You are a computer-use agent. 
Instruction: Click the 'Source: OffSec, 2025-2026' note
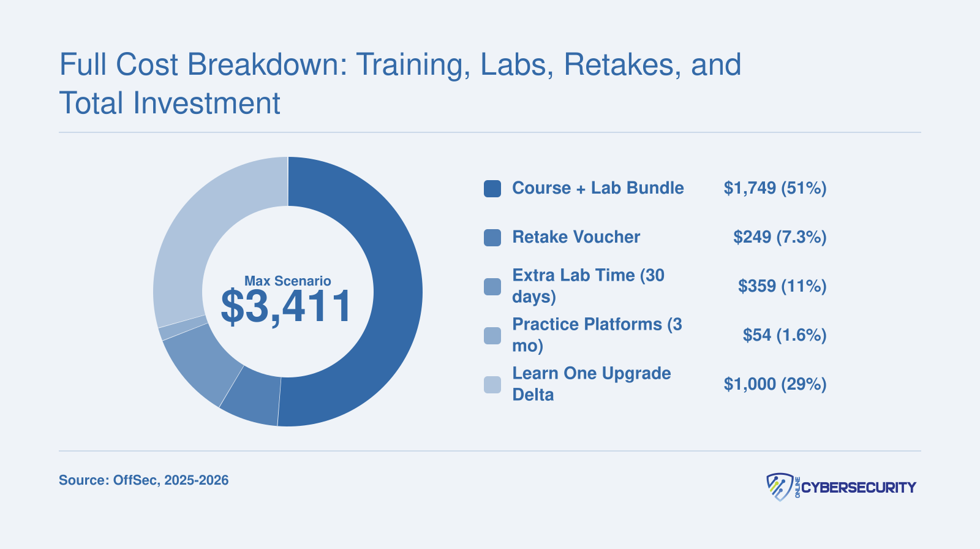click(143, 480)
